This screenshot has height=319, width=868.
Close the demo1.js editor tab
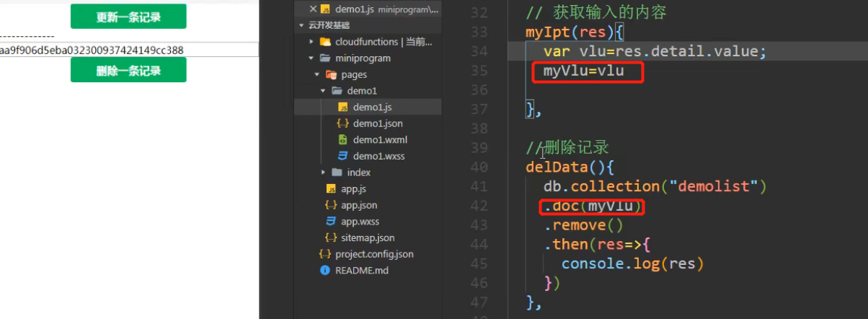[x=312, y=9]
